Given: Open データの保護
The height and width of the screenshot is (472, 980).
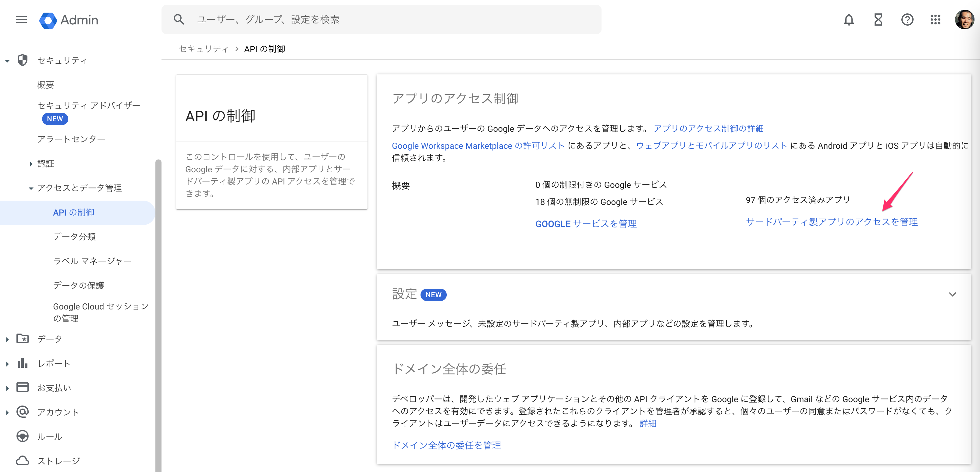Looking at the screenshot, I should (78, 285).
